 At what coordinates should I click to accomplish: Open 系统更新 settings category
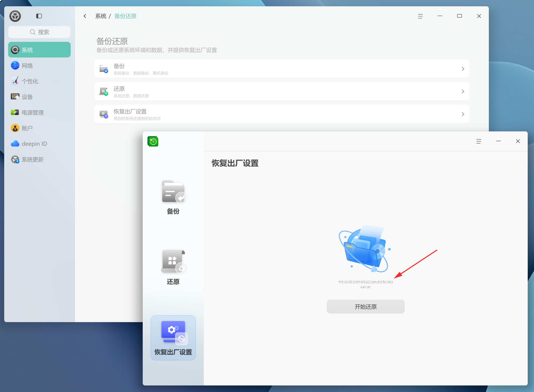[39, 159]
